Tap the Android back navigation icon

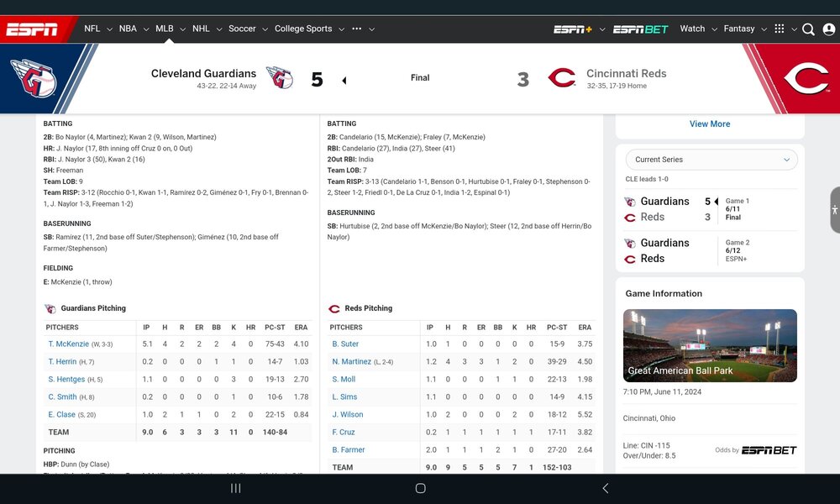[x=606, y=488]
